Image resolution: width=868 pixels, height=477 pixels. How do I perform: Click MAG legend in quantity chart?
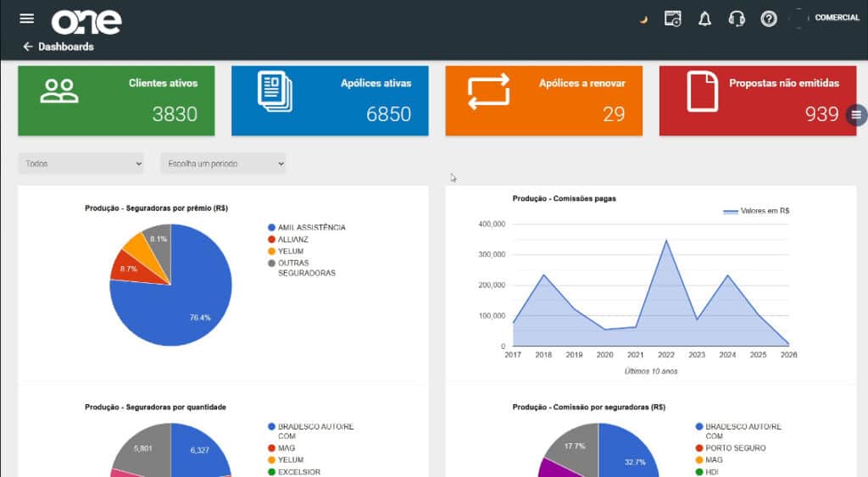281,448
